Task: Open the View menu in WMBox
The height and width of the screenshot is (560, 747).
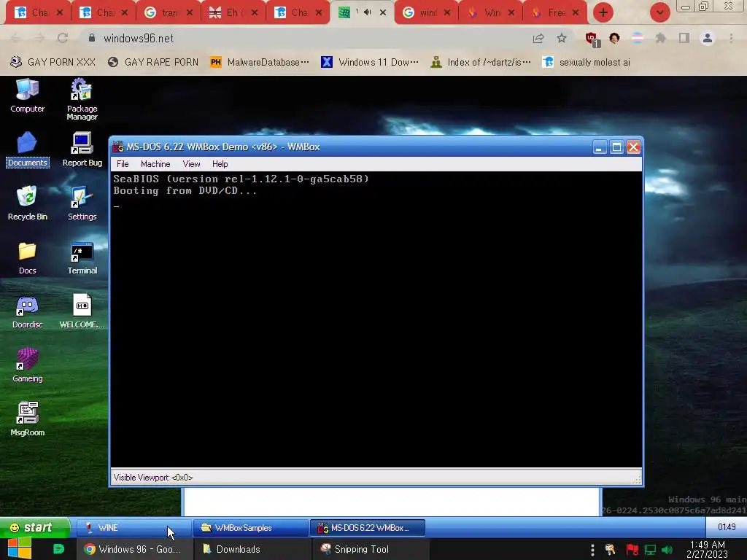Action: (x=191, y=164)
